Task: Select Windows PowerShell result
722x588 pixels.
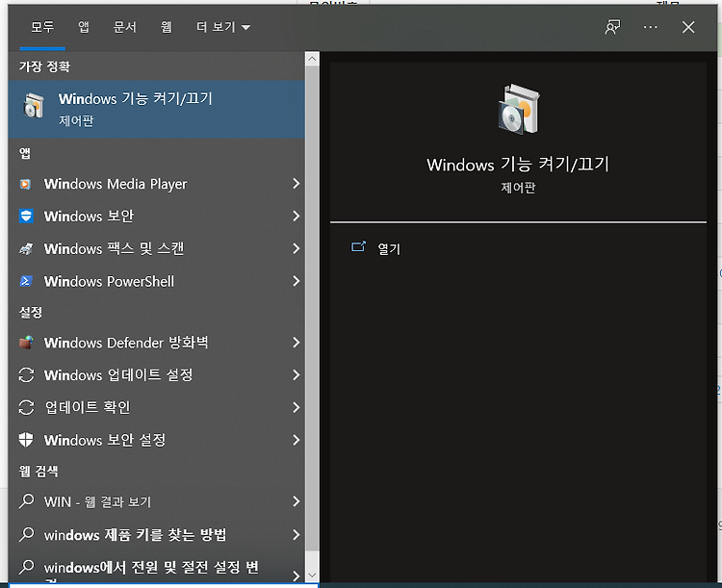Action: pyautogui.click(x=157, y=281)
